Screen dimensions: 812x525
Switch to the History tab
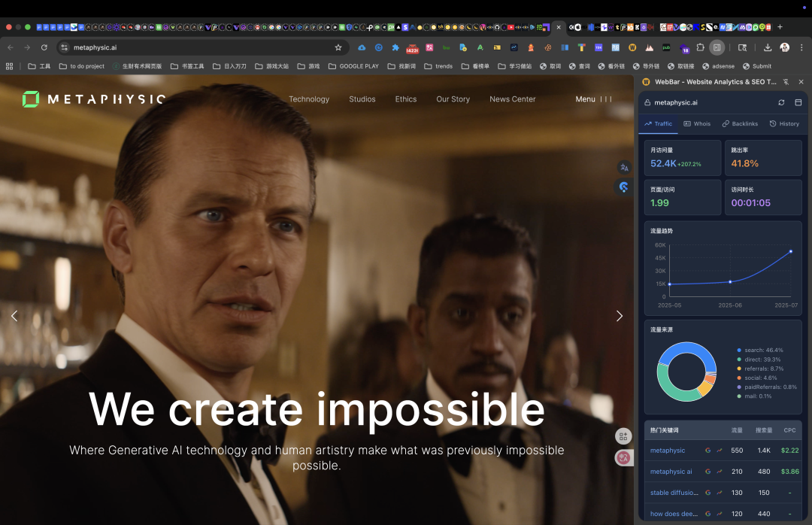pos(784,124)
